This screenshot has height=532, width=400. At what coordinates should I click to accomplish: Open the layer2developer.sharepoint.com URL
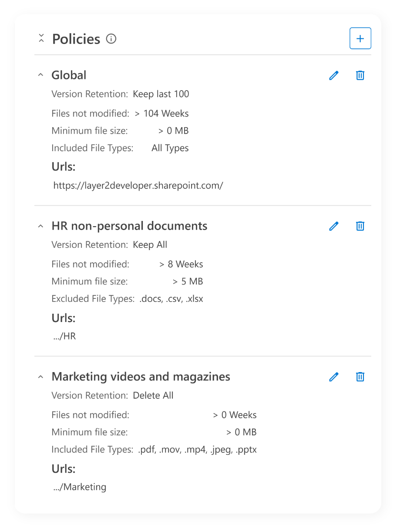138,185
